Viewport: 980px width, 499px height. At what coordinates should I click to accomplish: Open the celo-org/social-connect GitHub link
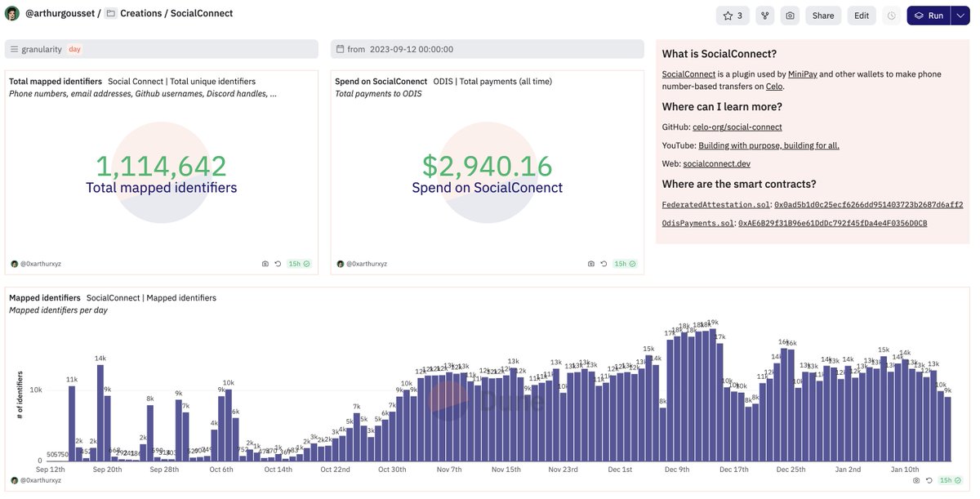[737, 127]
